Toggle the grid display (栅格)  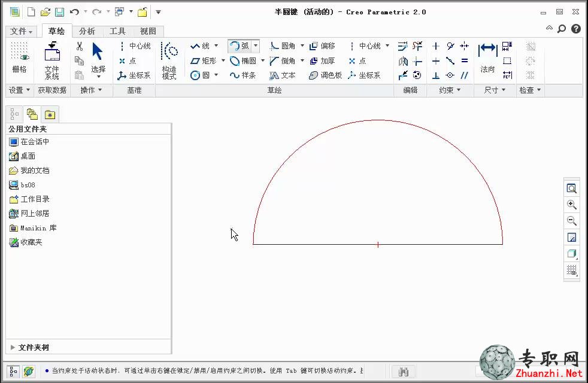point(20,57)
